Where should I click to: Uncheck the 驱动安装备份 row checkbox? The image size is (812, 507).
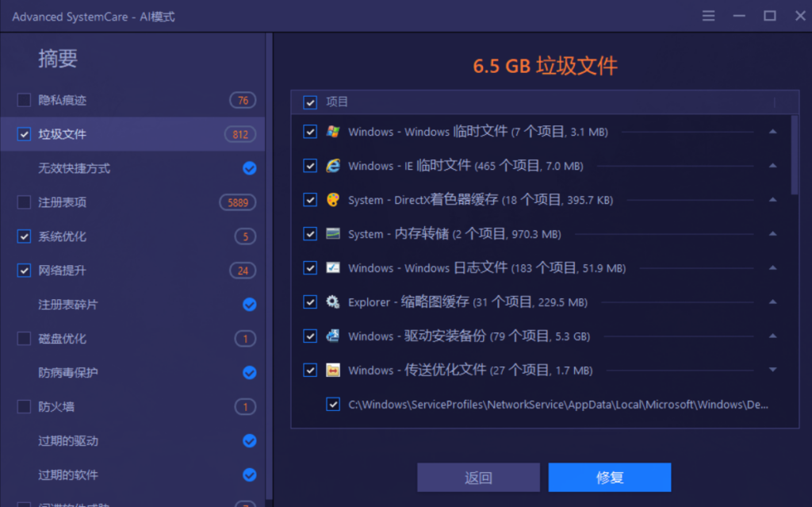(310, 336)
